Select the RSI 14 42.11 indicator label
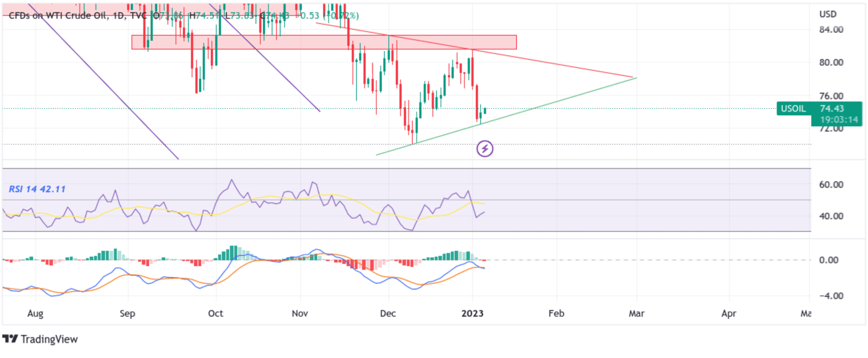Image resolution: width=868 pixels, height=358 pixels. pos(37,189)
